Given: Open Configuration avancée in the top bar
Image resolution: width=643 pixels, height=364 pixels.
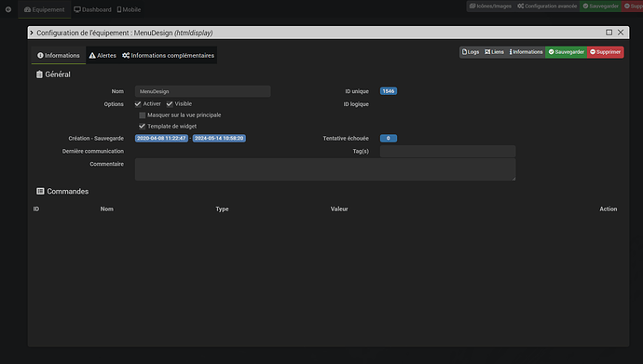Looking at the screenshot, I should click(547, 7).
